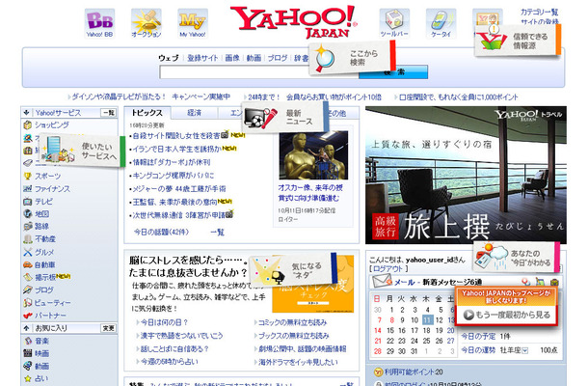Click the 掲示板 message board icon

tap(27, 277)
